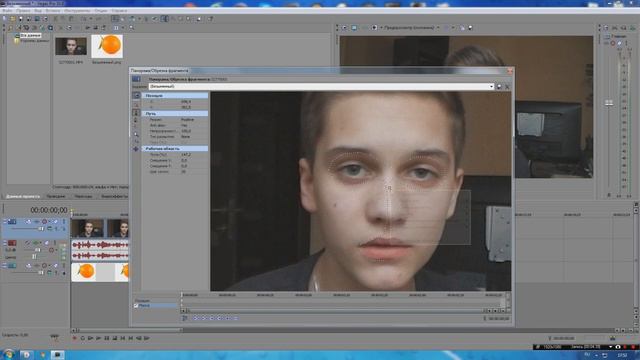Open the Windows Start menu
The height and width of the screenshot is (360, 640).
(x=9, y=354)
